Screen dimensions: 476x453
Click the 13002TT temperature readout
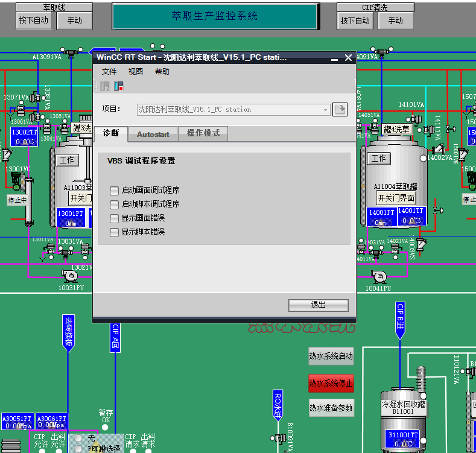click(24, 137)
